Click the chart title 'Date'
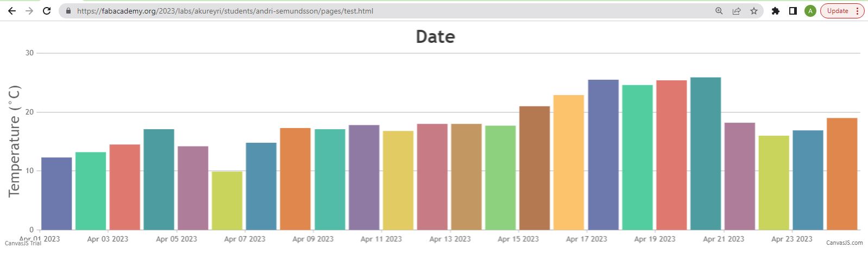The height and width of the screenshot is (254, 868). coord(435,36)
